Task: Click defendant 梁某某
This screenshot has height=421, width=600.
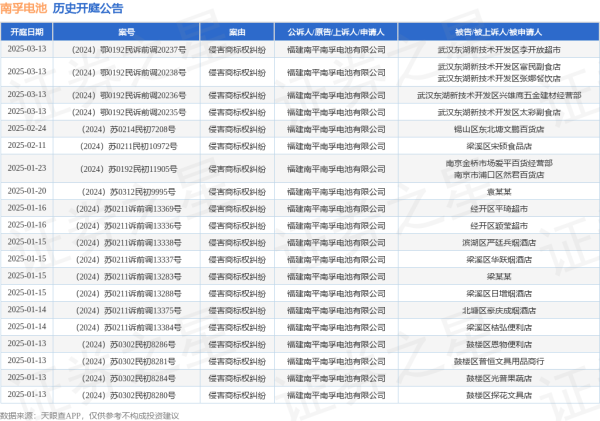Action: click(x=499, y=276)
